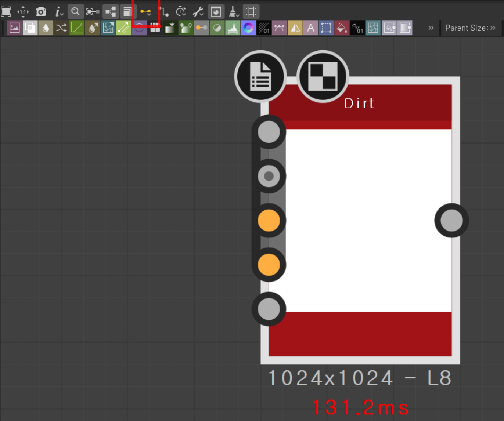
Task: Add a Bitmap node from toolbar
Action: (15, 28)
